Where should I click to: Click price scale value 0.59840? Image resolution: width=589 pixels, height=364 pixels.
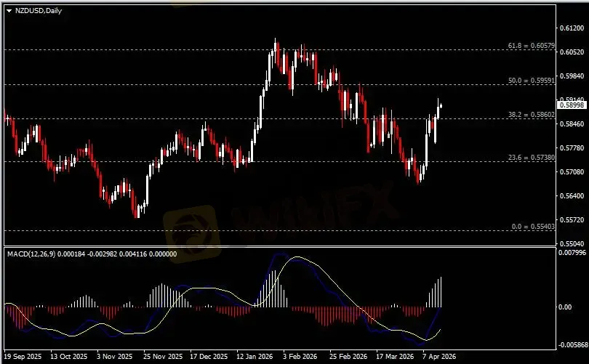point(572,76)
